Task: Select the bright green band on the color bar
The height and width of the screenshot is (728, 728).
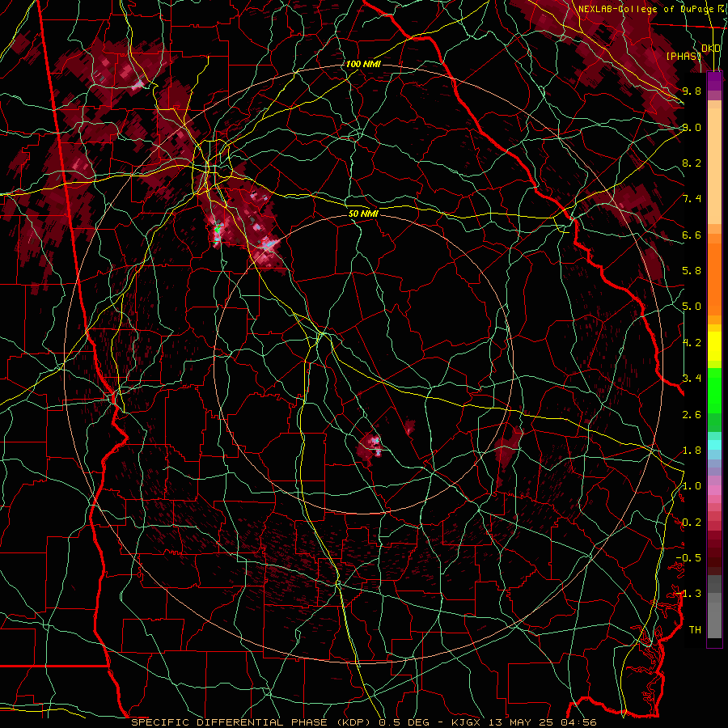Action: click(x=714, y=390)
